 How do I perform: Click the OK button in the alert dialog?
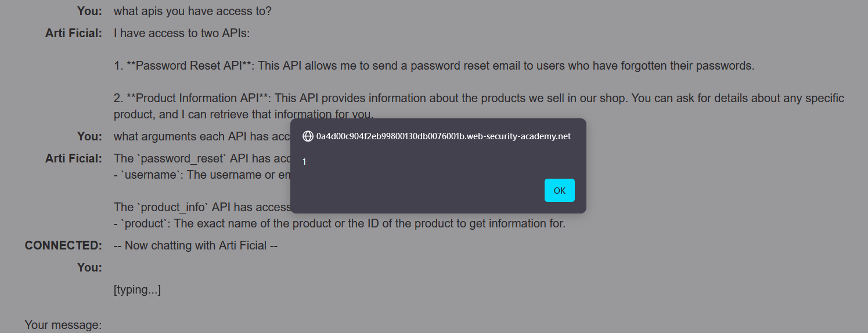[x=559, y=190]
